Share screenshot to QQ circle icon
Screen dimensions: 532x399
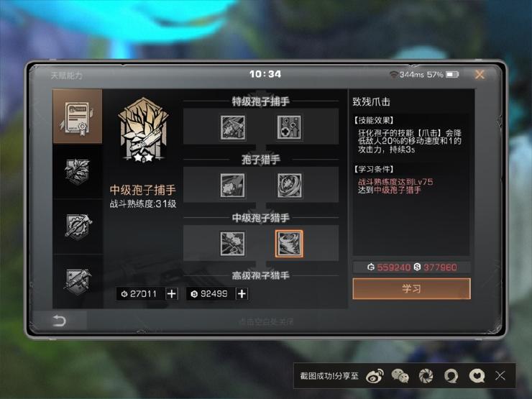(451, 376)
